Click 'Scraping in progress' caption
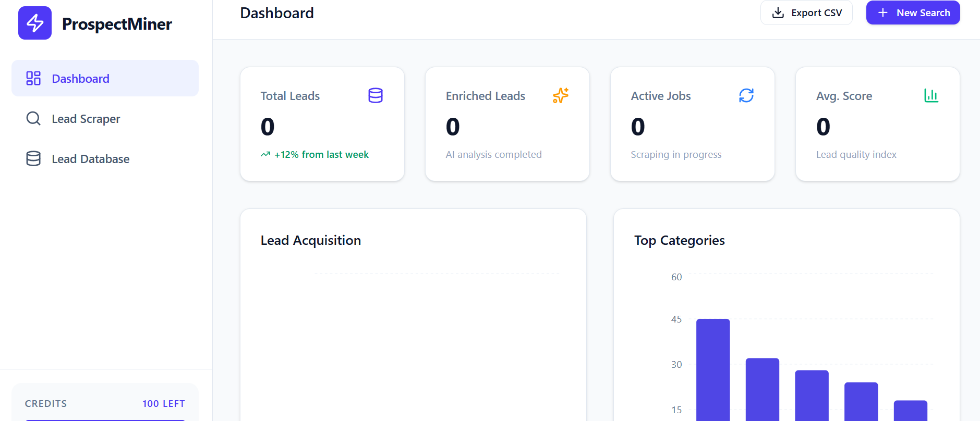The width and height of the screenshot is (980, 421). [x=676, y=154]
